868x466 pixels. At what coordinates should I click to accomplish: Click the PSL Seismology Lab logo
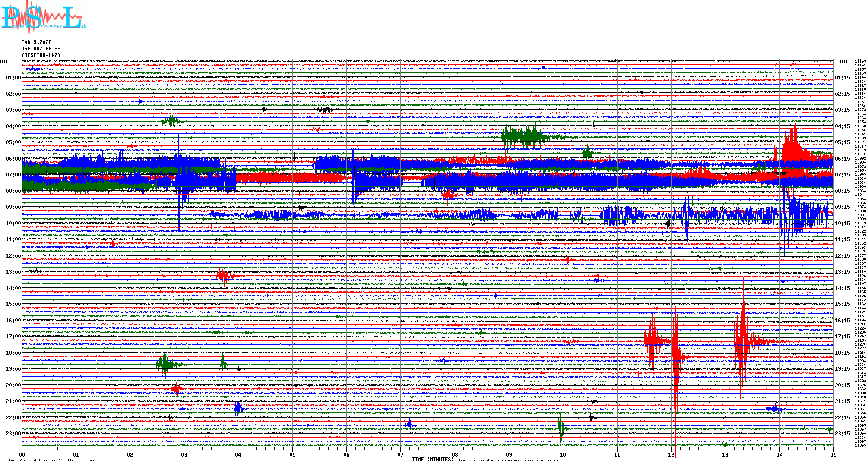43,17
